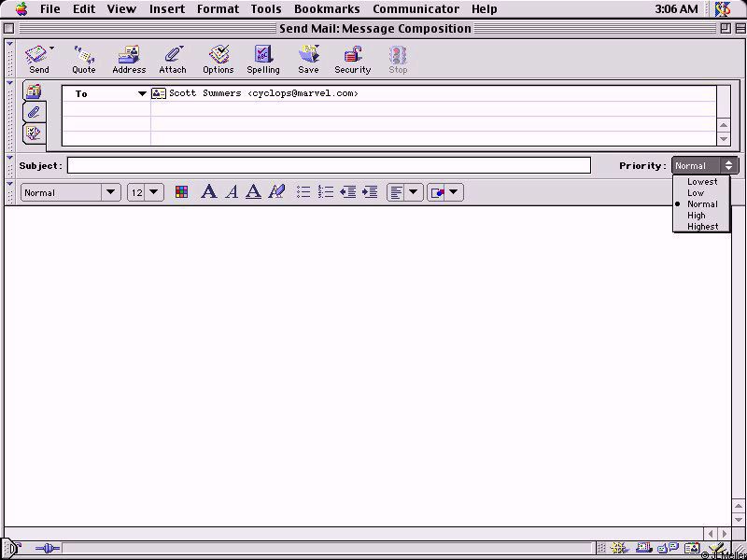Open the Communicator menu
This screenshot has width=747, height=560.
(x=416, y=8)
